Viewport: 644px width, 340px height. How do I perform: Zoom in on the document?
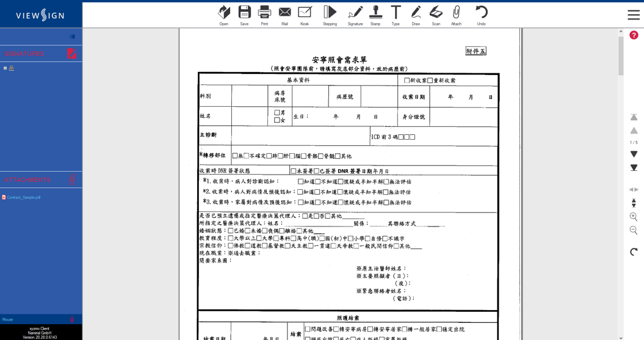click(634, 217)
